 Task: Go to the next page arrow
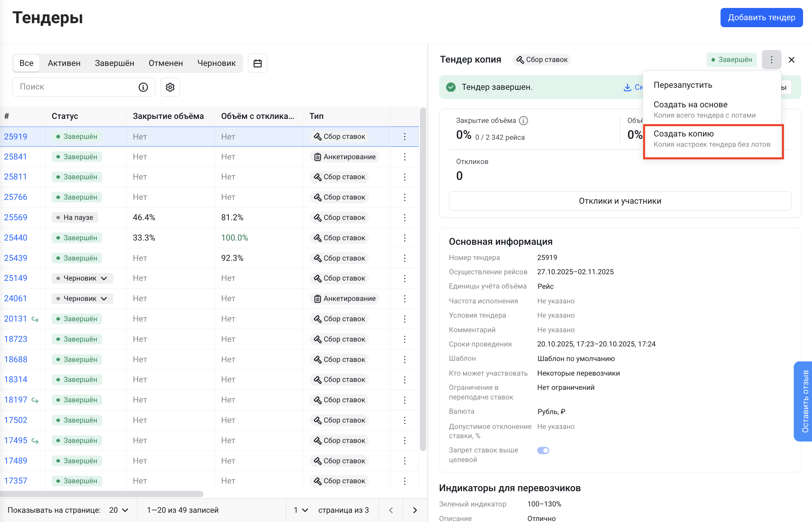pos(415,510)
